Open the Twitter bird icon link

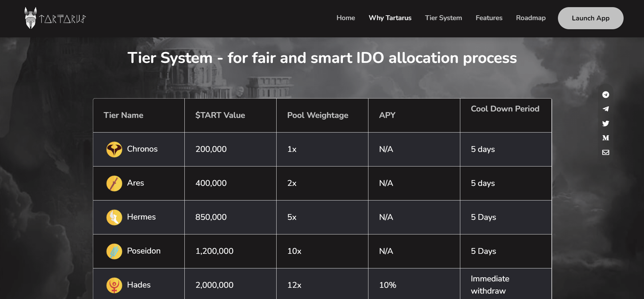pyautogui.click(x=606, y=123)
